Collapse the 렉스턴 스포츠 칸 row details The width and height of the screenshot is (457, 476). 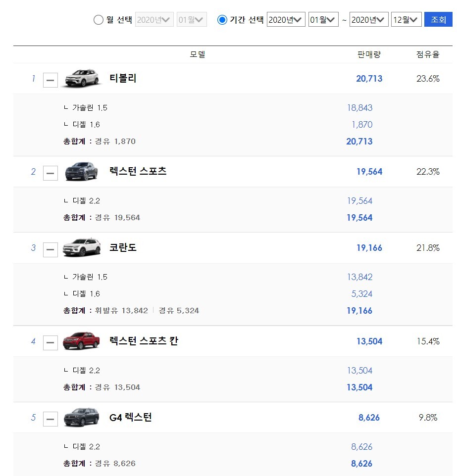(51, 343)
